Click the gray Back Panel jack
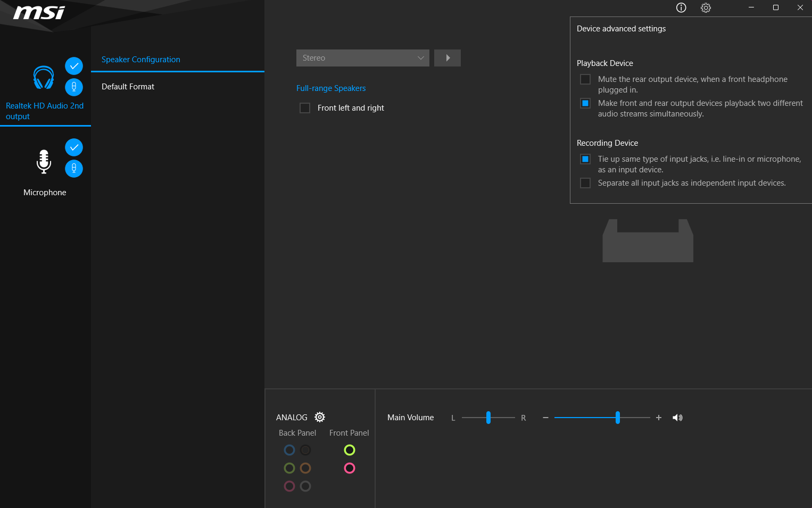 [x=305, y=486]
